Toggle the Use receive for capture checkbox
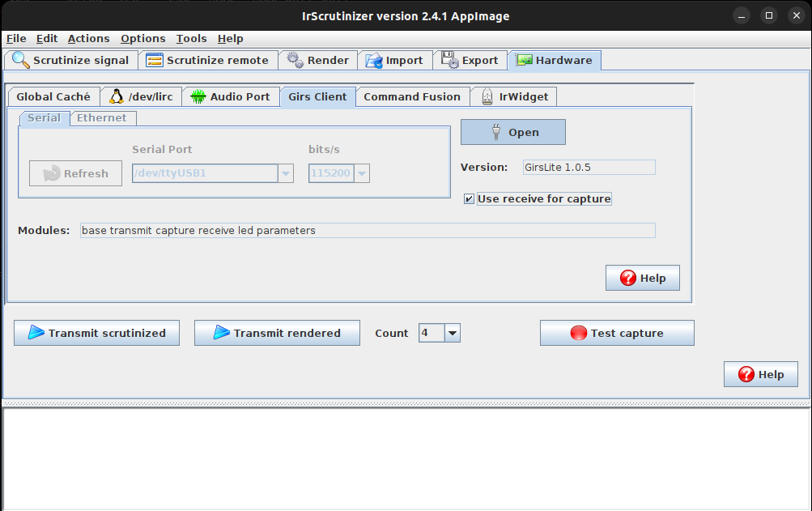Screen dimensions: 812x511 (x=470, y=199)
